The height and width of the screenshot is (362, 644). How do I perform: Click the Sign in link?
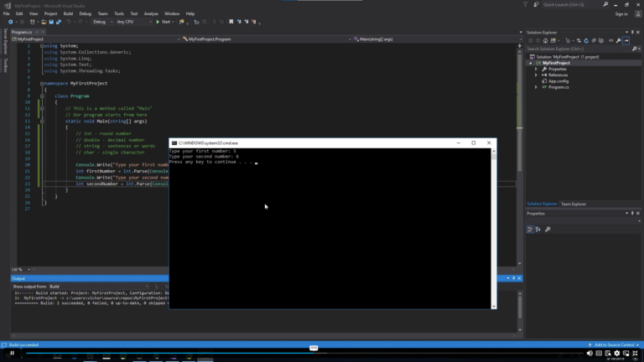pyautogui.click(x=621, y=13)
